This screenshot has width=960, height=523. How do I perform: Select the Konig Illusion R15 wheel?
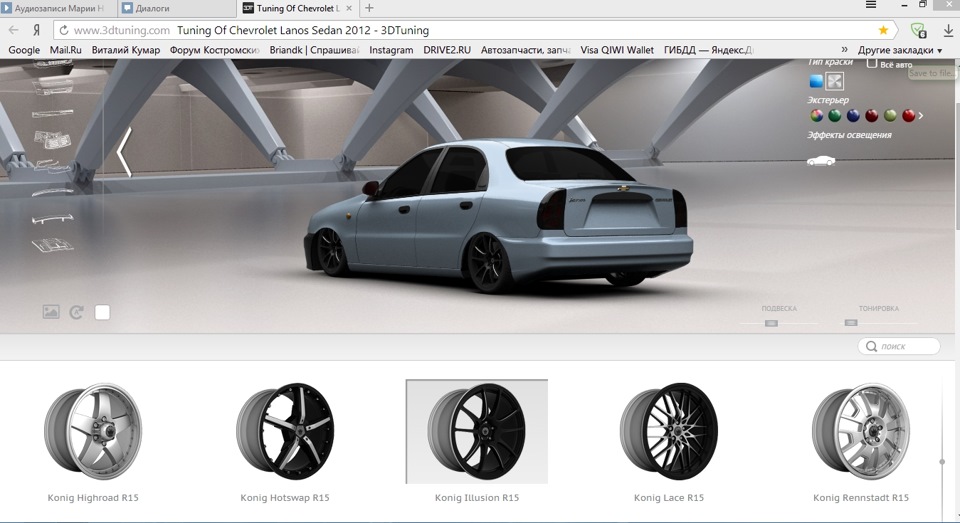[476, 431]
